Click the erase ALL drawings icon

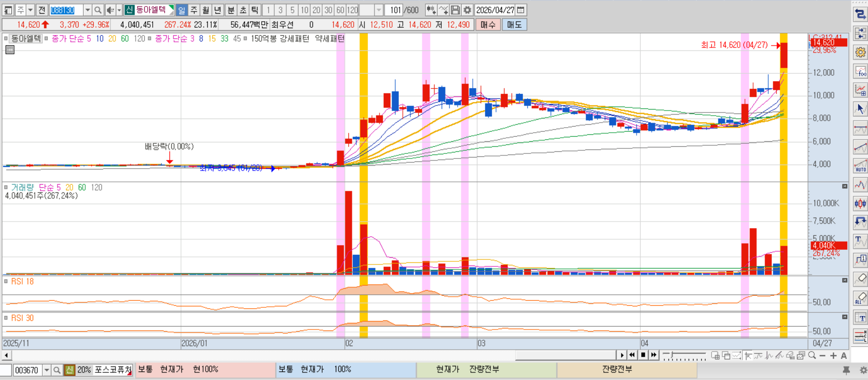coord(860,298)
